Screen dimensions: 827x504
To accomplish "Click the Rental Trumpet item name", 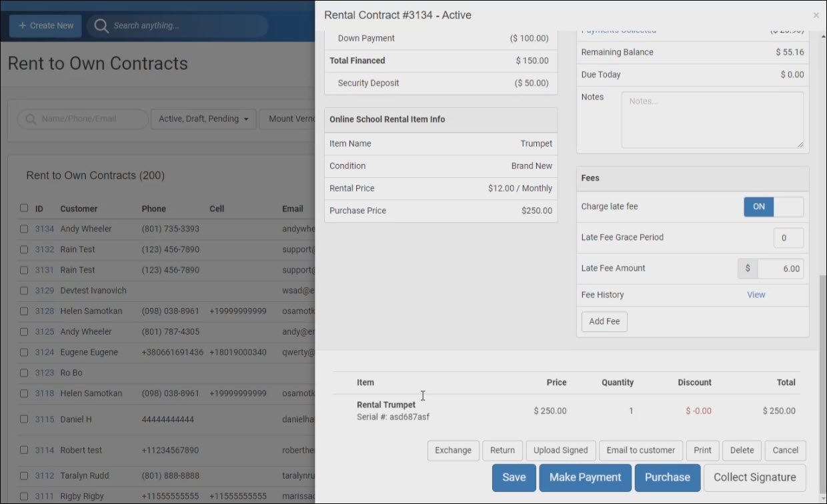I will [x=386, y=405].
